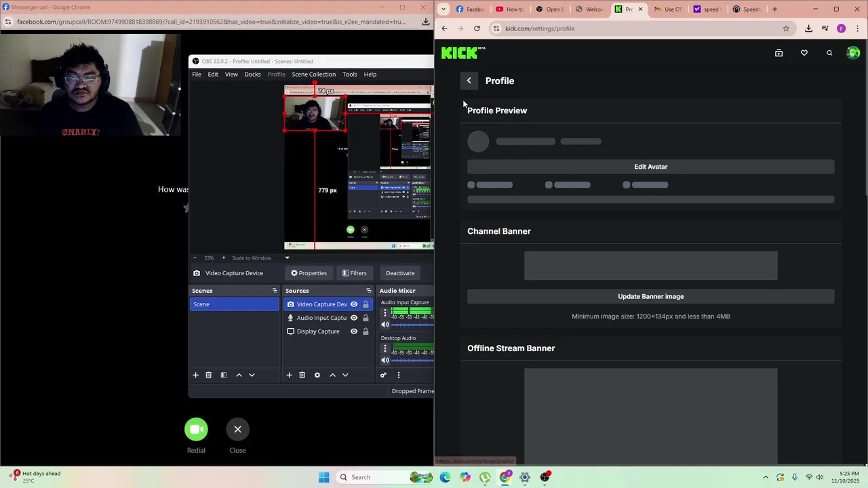Image resolution: width=868 pixels, height=488 pixels.
Task: Open OBS Tools menu
Action: 349,75
